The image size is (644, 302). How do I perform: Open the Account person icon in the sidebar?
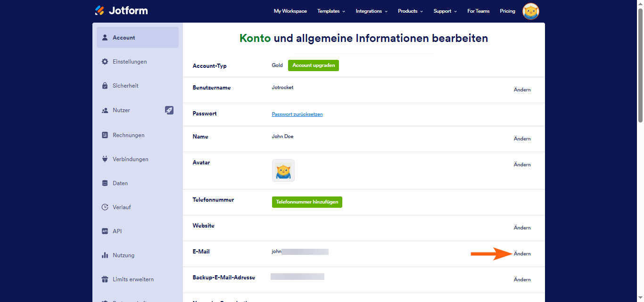tap(105, 38)
